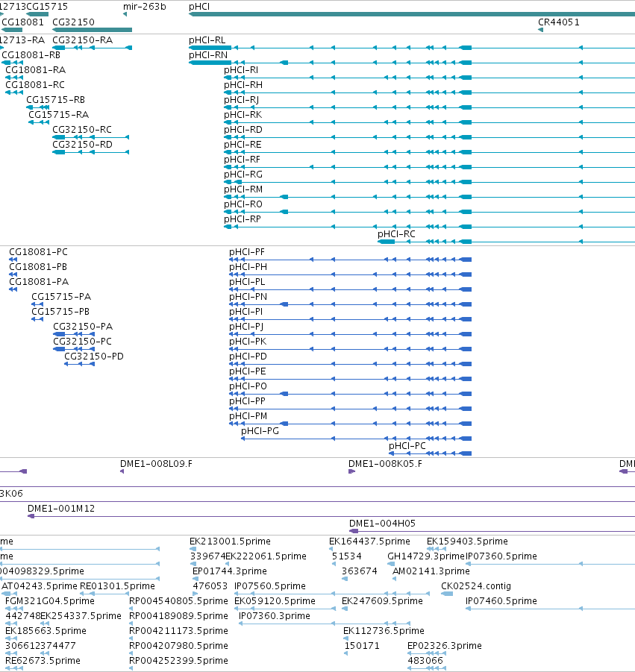The width and height of the screenshot is (635, 672).
Task: Click CDS label pHCl-PN
Action: (248, 297)
